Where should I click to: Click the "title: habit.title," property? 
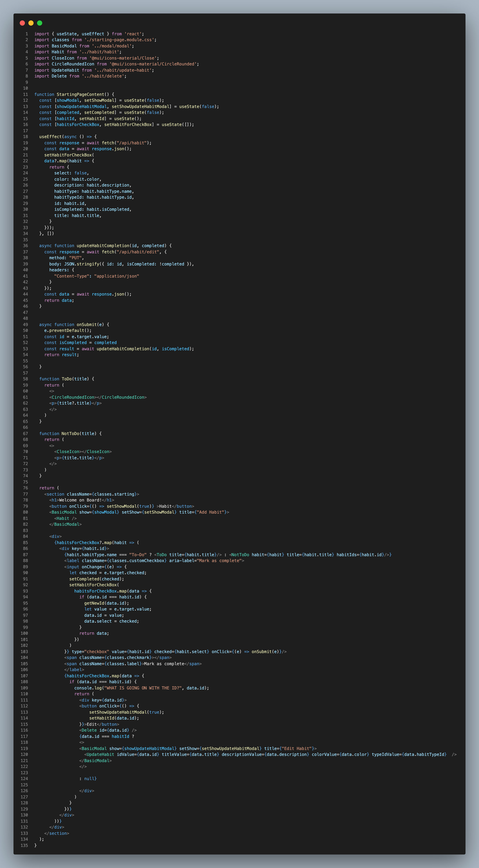[x=78, y=216]
